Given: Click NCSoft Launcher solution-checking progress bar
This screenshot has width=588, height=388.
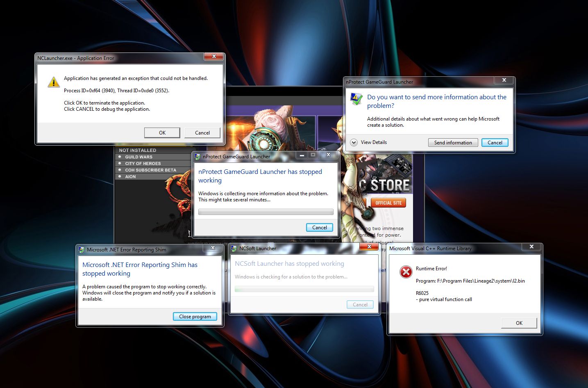Looking at the screenshot, I should 304,289.
